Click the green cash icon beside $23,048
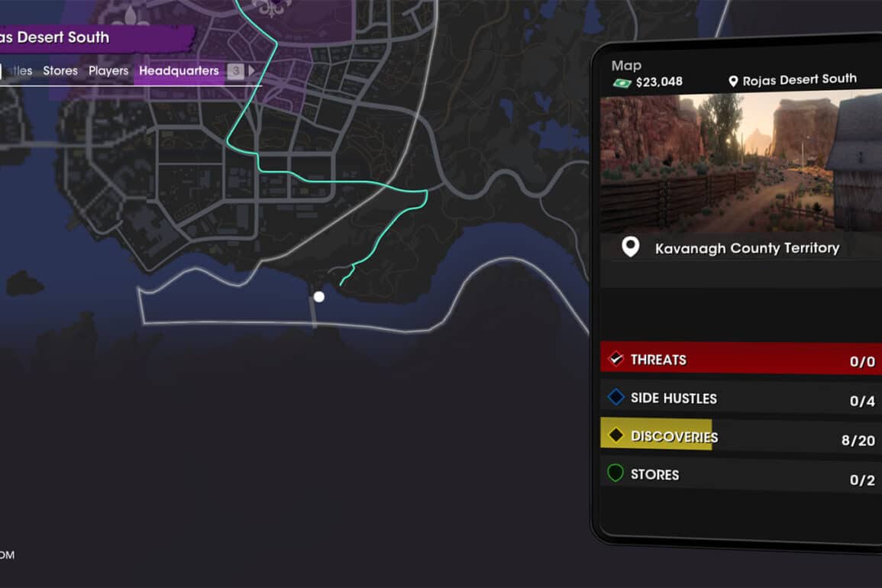This screenshot has height=588, width=882. (622, 83)
